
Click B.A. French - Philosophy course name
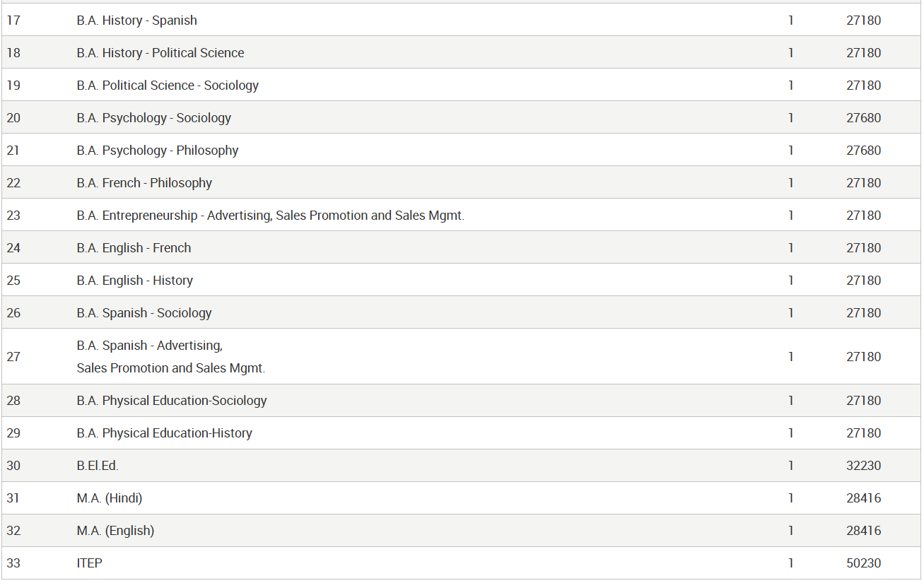pos(144,183)
